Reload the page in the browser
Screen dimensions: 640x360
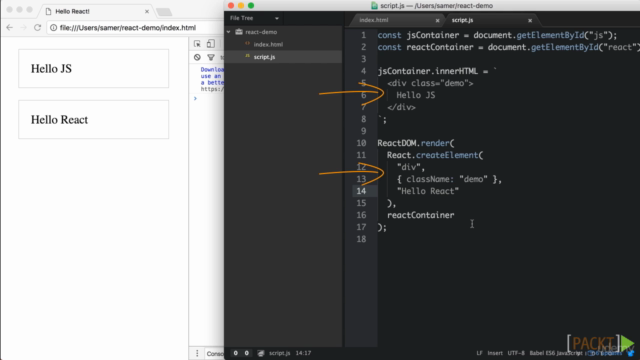pyautogui.click(x=37, y=27)
